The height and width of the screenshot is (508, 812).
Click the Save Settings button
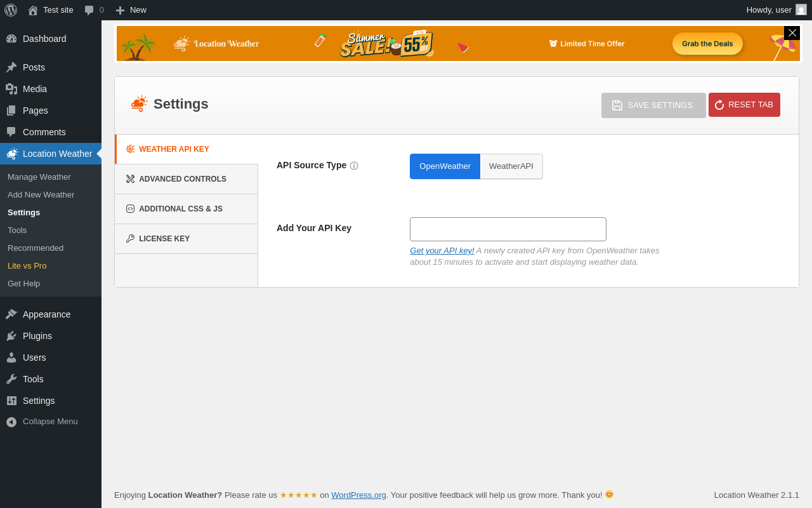(653, 105)
